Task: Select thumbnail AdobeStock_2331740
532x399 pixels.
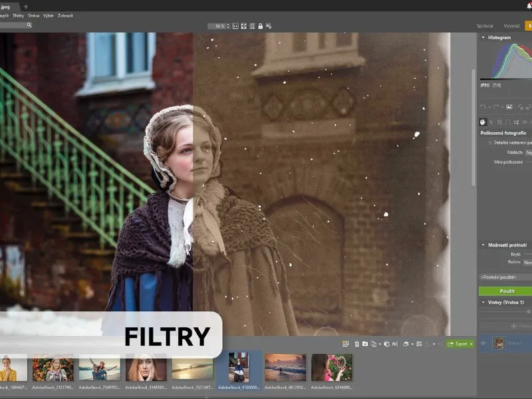Action: pyautogui.click(x=53, y=368)
